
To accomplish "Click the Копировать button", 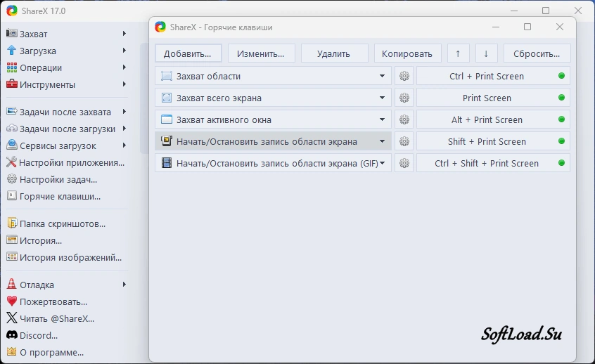I will click(407, 53).
